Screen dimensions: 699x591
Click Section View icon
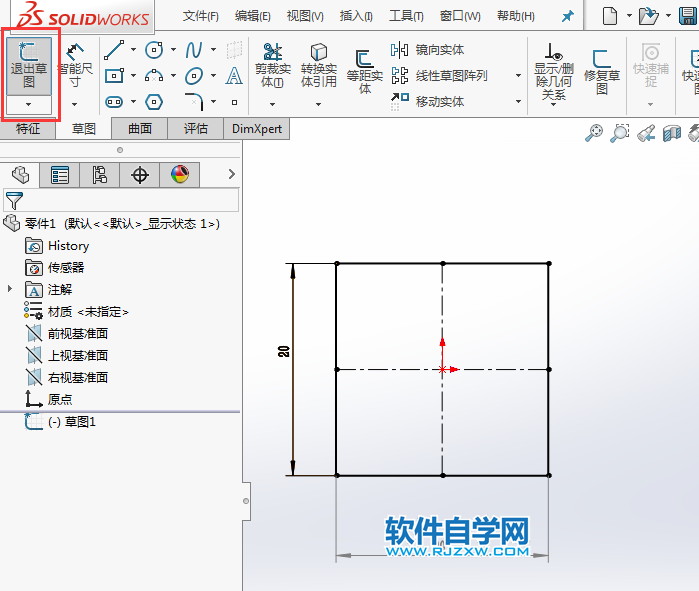tap(672, 133)
